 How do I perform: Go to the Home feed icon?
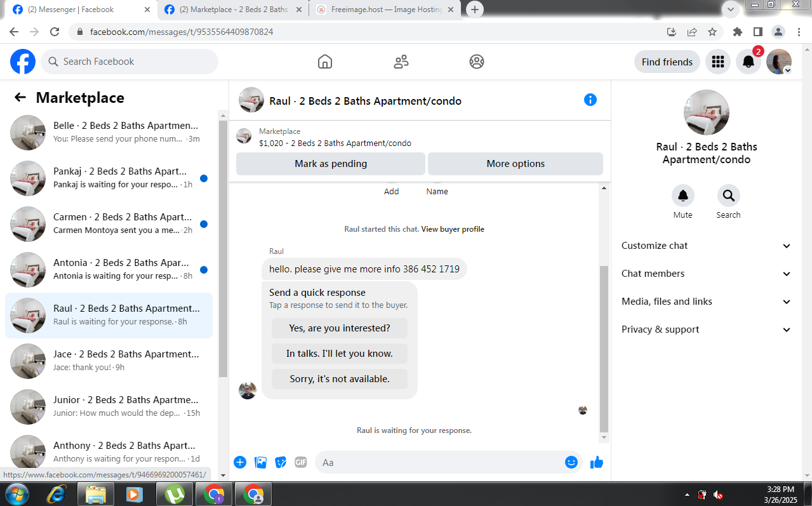325,62
